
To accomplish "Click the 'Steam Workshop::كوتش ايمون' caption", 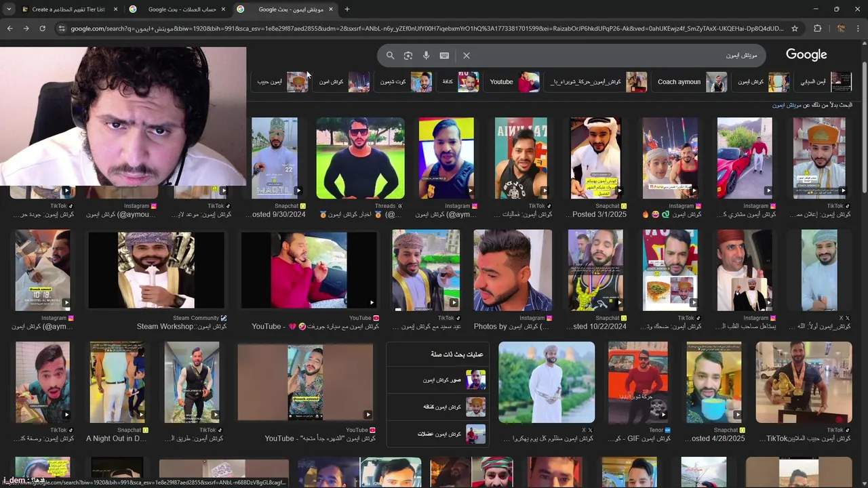I will [182, 327].
